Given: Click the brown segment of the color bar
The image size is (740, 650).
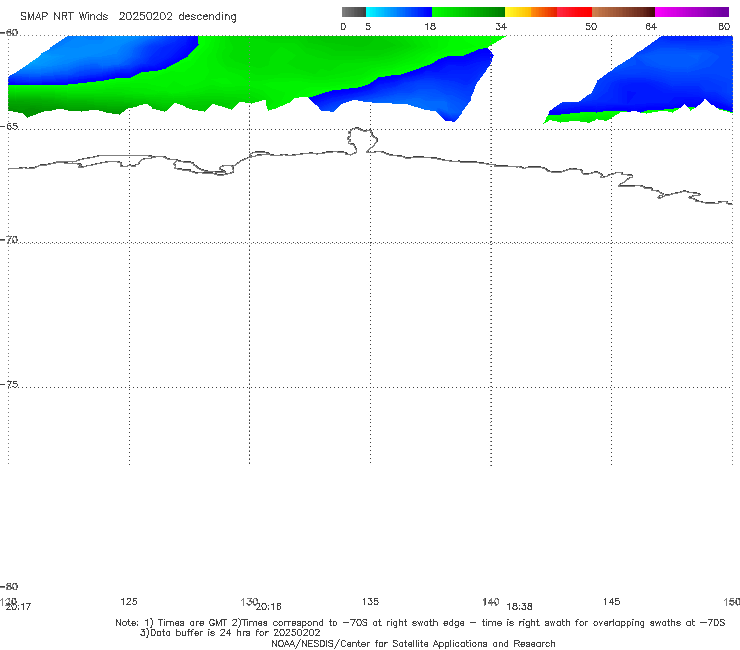Looking at the screenshot, I should [623, 12].
